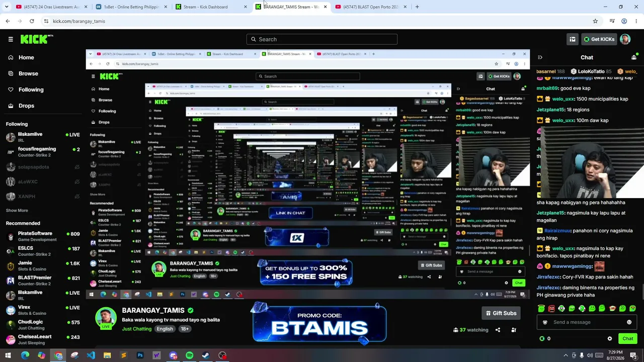Click the KICKs balance icon showing 0
644x362 pixels.
tap(542, 339)
